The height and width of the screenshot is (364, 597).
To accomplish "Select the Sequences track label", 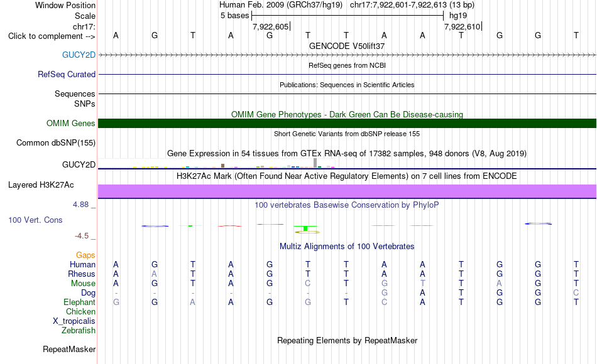I will (75, 94).
